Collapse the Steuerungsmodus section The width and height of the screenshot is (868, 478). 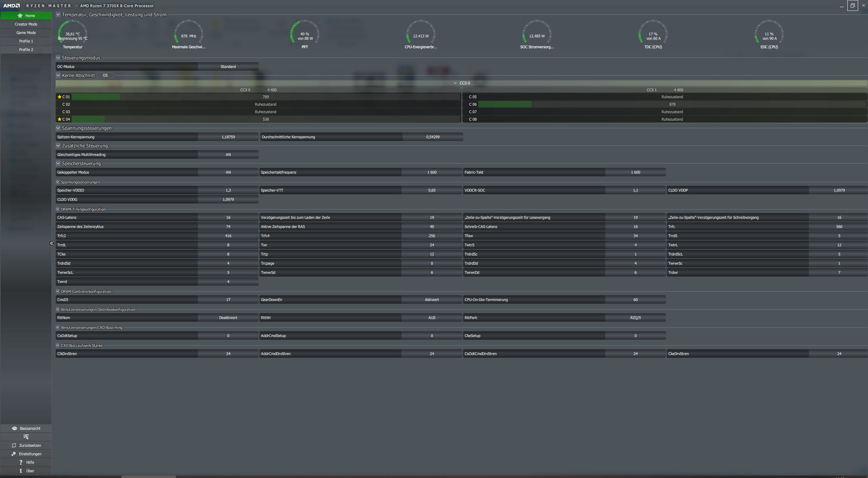click(x=58, y=58)
